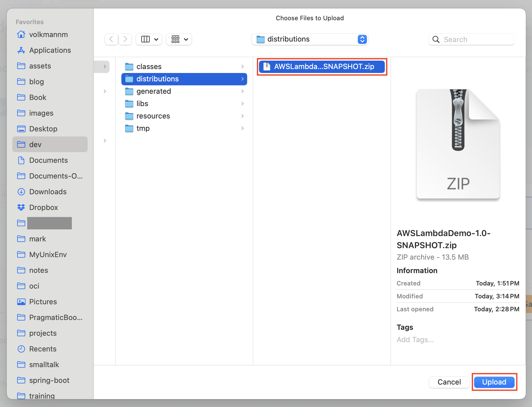Navigate back using the back arrow
Screen dimensions: 532x407
coord(111,39)
